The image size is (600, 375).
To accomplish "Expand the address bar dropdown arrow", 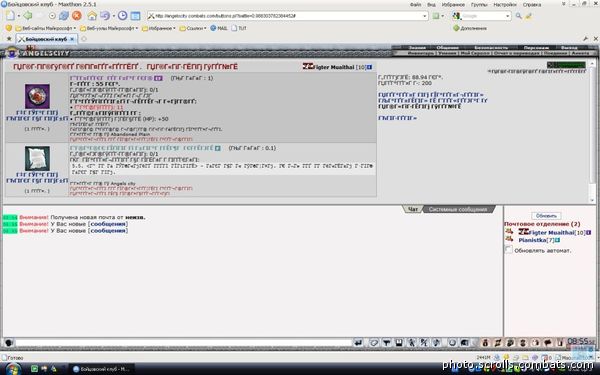I will coord(424,16).
